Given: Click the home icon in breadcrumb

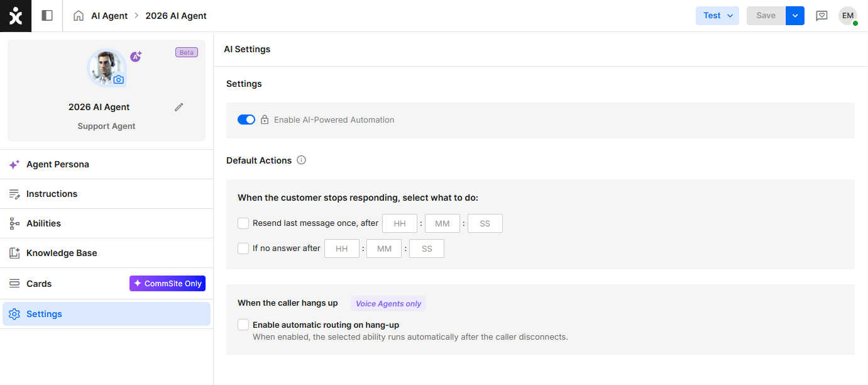Looking at the screenshot, I should click(79, 16).
